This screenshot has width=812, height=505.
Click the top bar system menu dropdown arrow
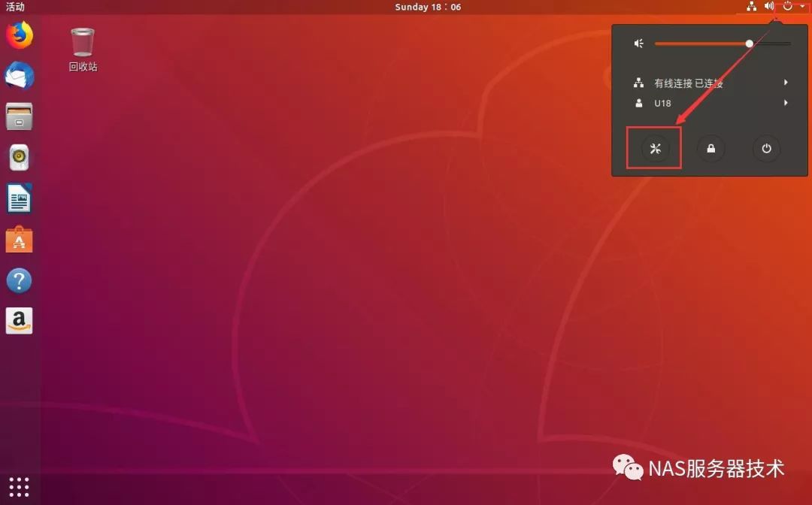click(802, 7)
